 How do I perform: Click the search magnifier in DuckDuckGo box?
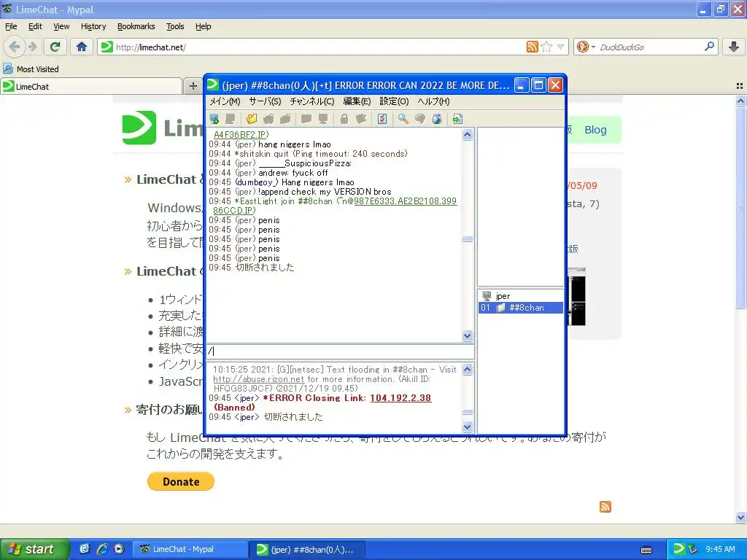(709, 47)
